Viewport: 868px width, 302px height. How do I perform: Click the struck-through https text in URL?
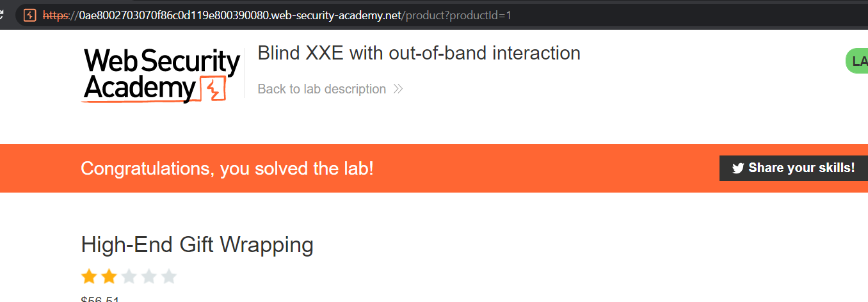click(57, 15)
